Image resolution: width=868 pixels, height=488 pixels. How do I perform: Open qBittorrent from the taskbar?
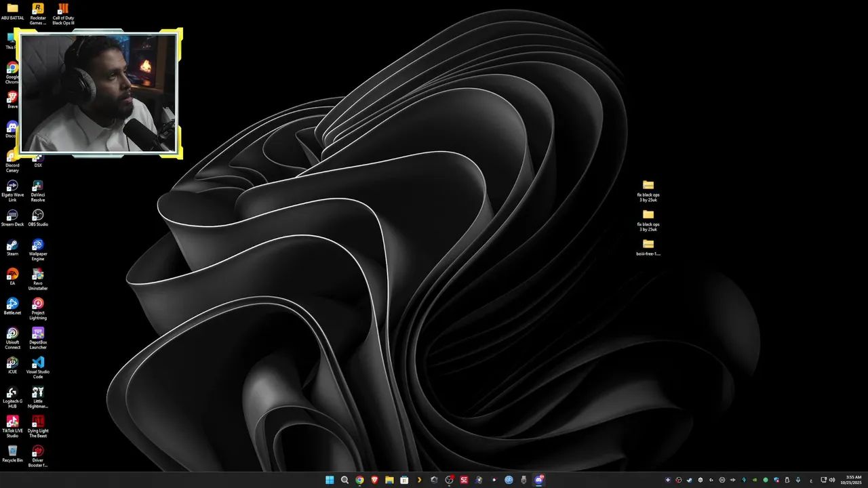point(509,480)
